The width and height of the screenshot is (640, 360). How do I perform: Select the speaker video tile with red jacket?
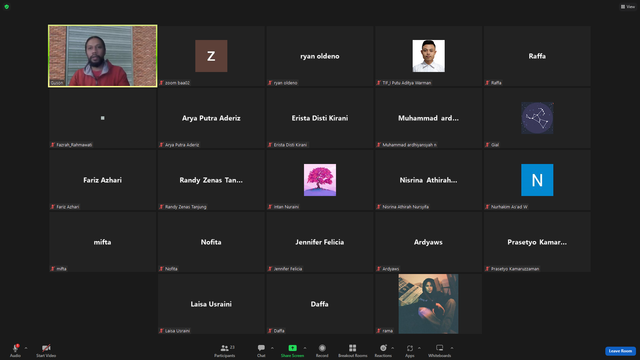coord(102,56)
